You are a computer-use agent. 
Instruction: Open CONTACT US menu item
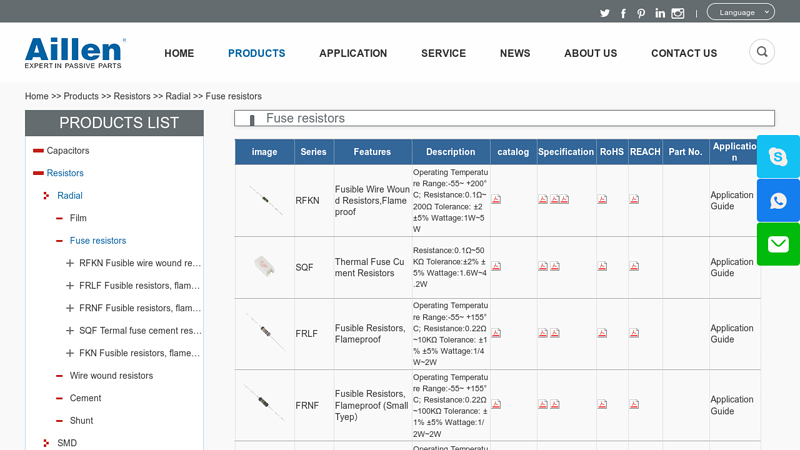(x=684, y=53)
